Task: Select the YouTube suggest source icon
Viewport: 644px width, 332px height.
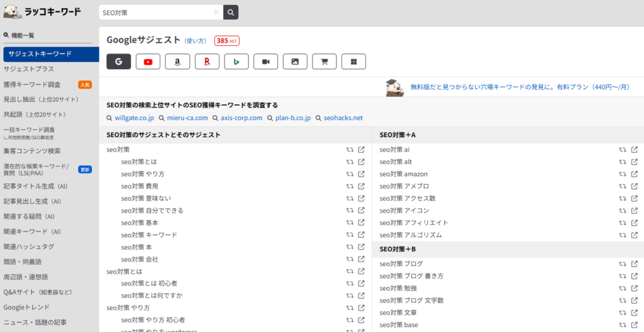Action: pyautogui.click(x=148, y=62)
